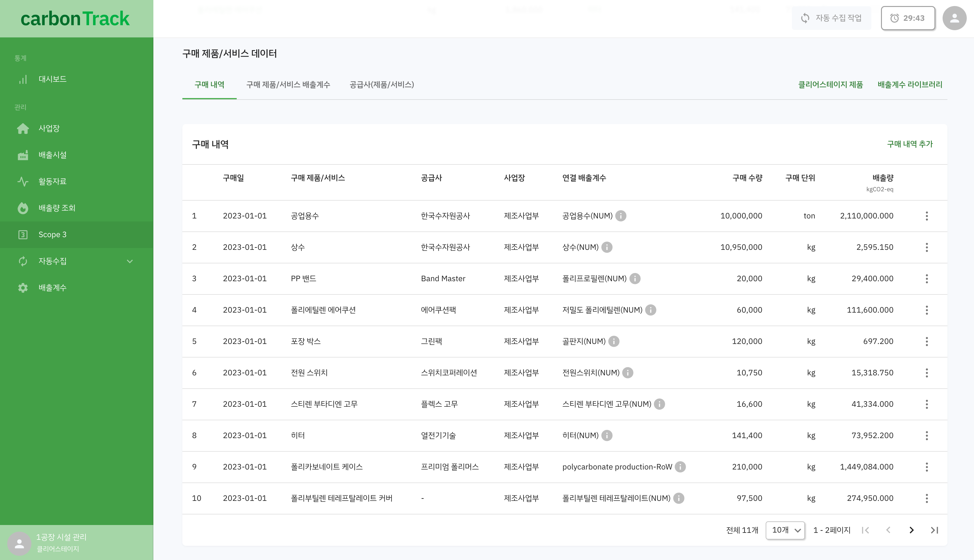Image resolution: width=974 pixels, height=560 pixels.
Task: Go to previous page of purchases
Action: coord(888,530)
